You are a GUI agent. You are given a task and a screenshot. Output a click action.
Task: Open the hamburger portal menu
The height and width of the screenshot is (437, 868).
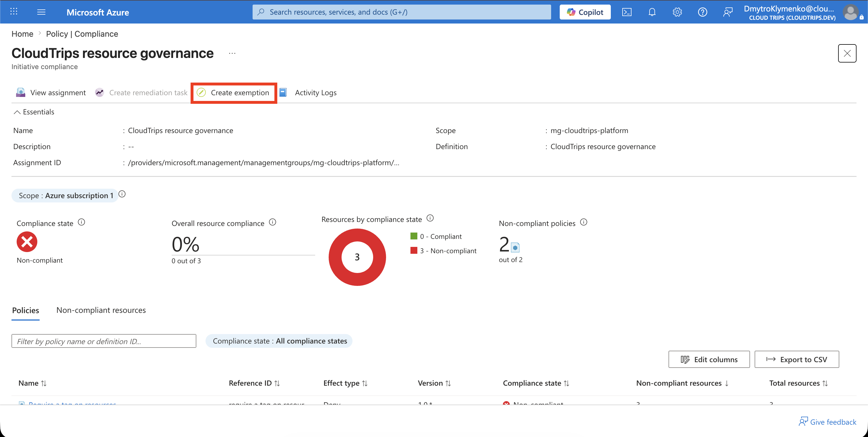pyautogui.click(x=41, y=12)
